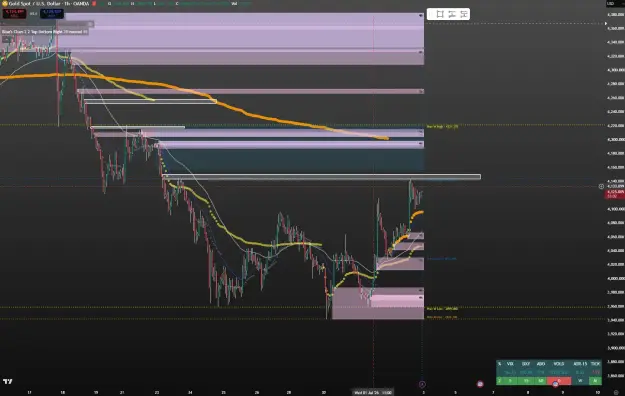
Task: Click the VOLD header in the table
Action: tap(559, 364)
